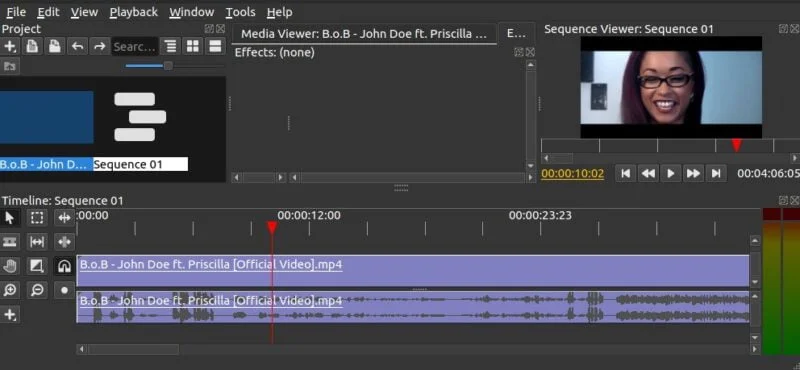Select the Razor tool in timeline
This screenshot has width=800, height=370.
tap(10, 241)
